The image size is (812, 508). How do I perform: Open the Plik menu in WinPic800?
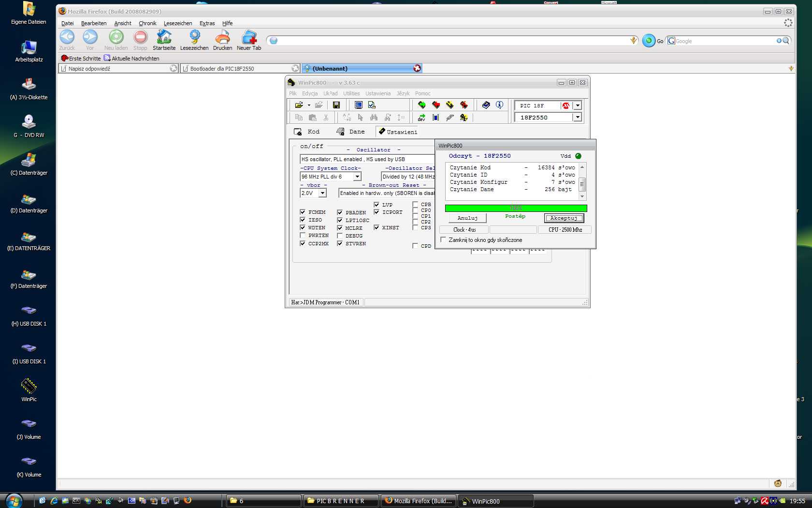[293, 93]
